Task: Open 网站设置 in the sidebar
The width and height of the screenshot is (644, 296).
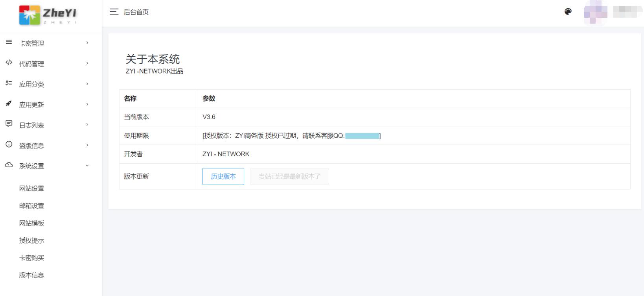Action: point(32,189)
